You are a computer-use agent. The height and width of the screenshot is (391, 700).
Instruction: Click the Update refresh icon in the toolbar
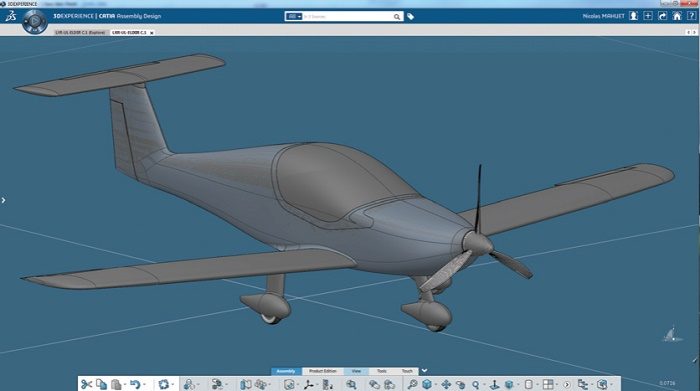click(164, 384)
